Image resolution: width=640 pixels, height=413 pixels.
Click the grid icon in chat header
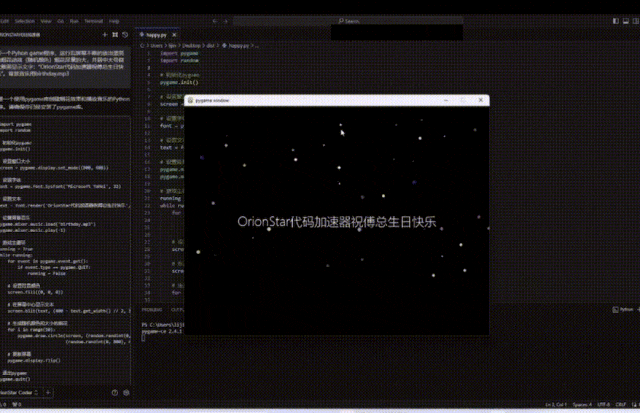click(x=115, y=35)
